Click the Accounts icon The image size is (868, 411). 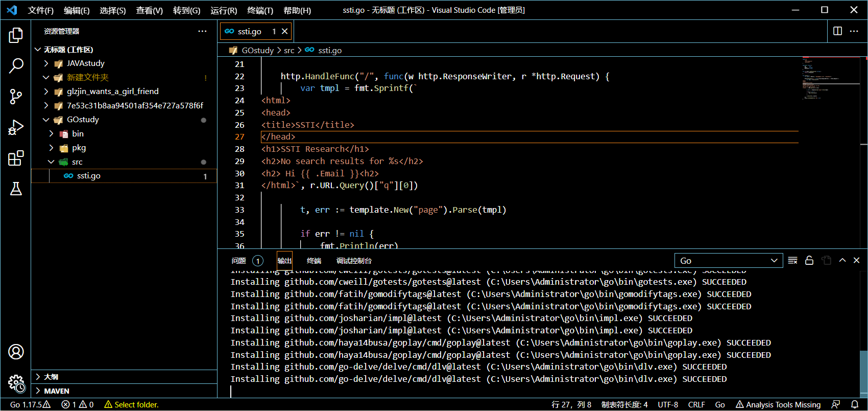16,352
